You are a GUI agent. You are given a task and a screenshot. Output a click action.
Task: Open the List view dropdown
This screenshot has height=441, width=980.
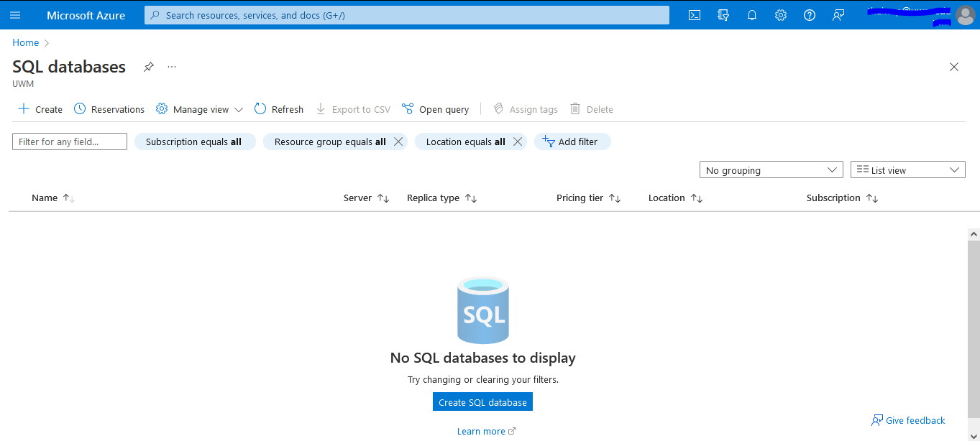[907, 169]
